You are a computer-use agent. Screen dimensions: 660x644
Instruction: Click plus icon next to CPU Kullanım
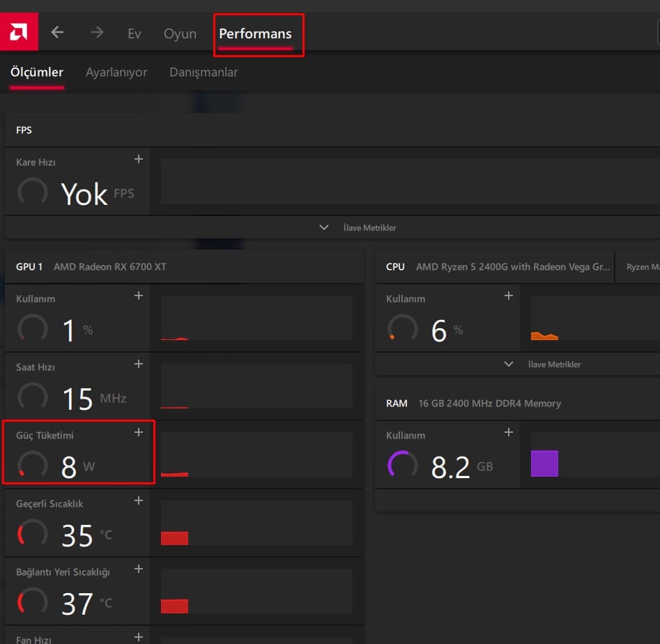[x=509, y=296]
